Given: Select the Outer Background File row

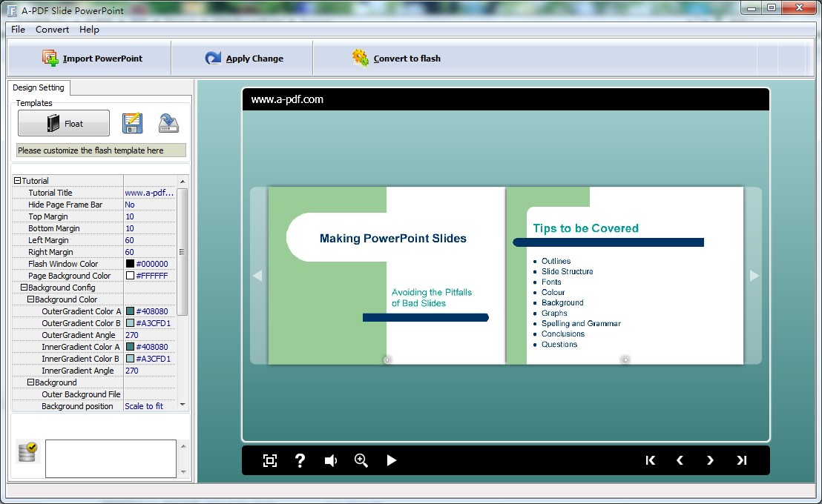Looking at the screenshot, I should click(94, 394).
